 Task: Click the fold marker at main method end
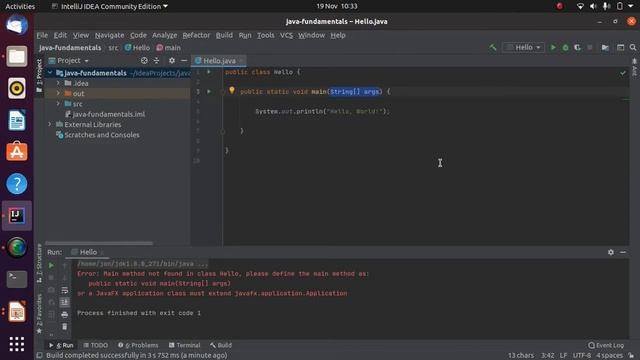(x=222, y=131)
